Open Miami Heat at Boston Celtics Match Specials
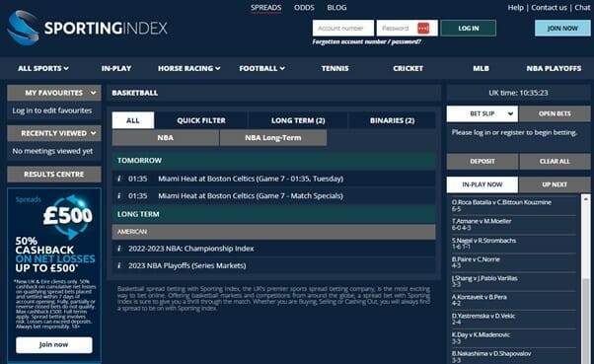Image resolution: width=594 pixels, height=364 pixels. pyautogui.click(x=251, y=196)
